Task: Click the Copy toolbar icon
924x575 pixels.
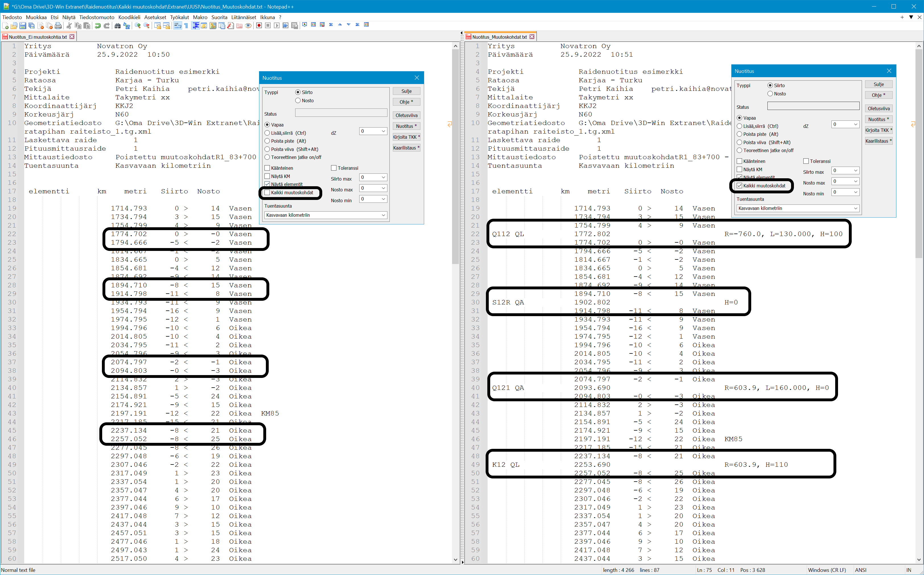Action: pyautogui.click(x=78, y=25)
